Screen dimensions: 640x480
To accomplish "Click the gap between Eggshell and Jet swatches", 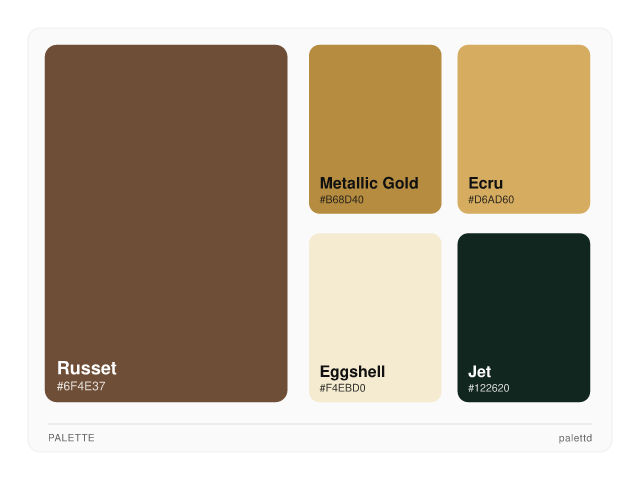I will point(449,317).
